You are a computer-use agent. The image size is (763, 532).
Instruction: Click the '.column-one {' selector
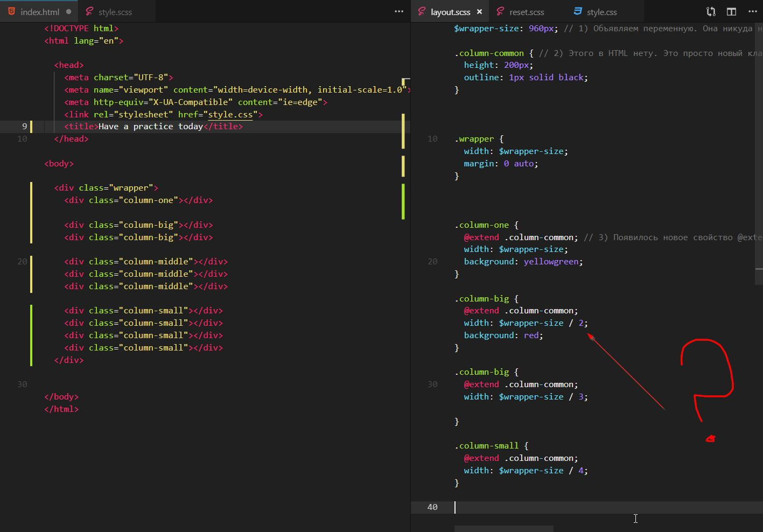(486, 225)
